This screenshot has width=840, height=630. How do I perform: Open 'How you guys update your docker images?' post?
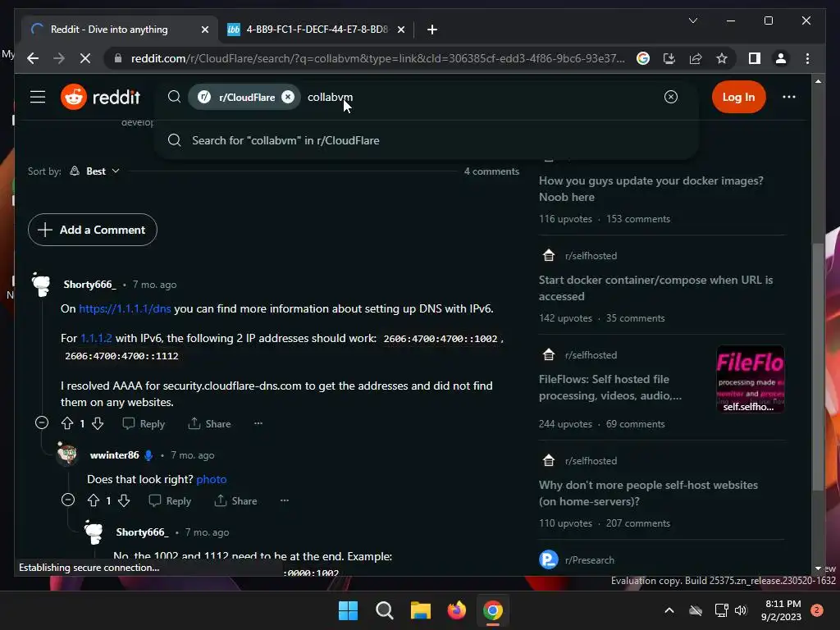coord(651,189)
